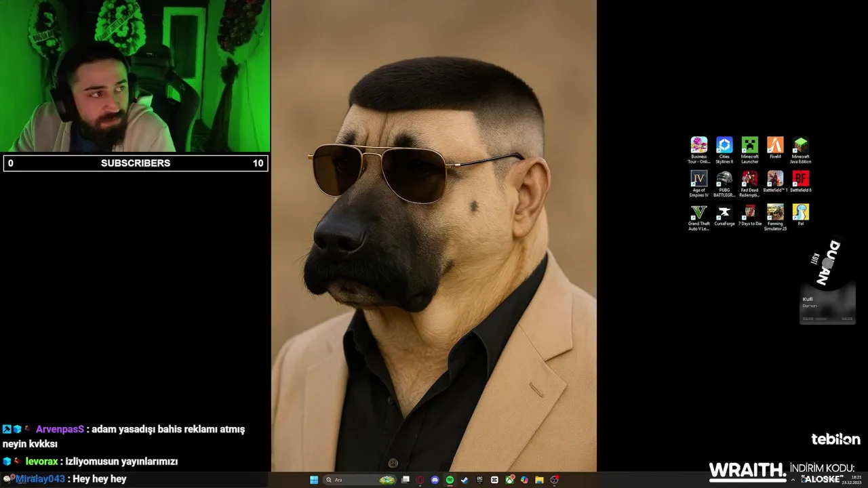
Task: Switch to OBS Studio in the taskbar
Action: [x=555, y=480]
